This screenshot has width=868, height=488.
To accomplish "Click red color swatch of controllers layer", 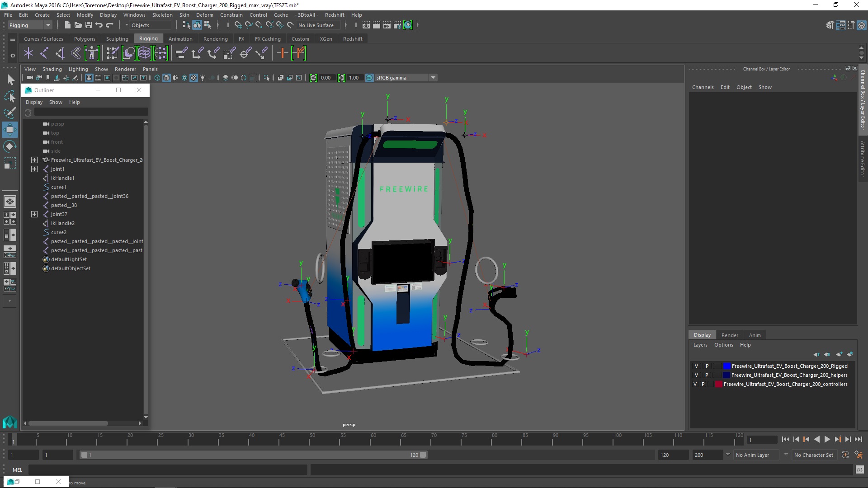I will [x=718, y=384].
